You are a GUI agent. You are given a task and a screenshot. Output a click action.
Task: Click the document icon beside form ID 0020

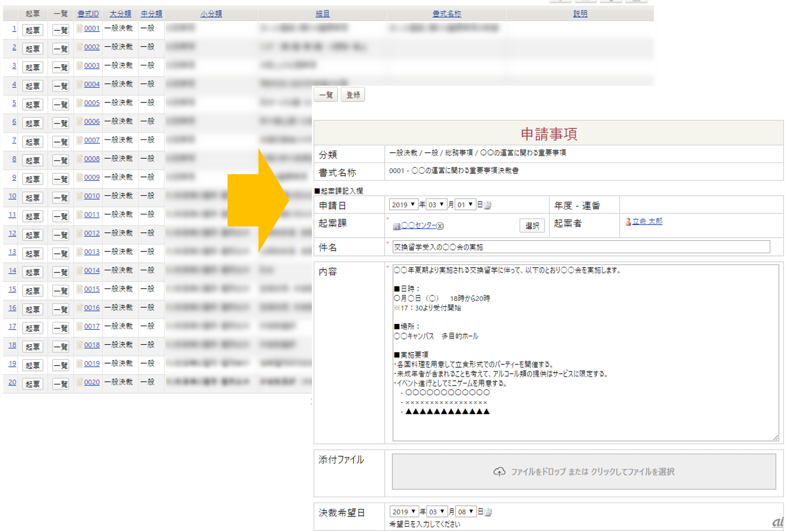[79, 382]
